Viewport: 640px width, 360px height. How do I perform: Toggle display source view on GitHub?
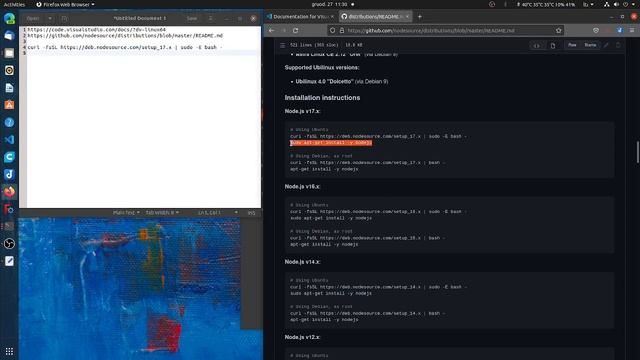pos(537,45)
